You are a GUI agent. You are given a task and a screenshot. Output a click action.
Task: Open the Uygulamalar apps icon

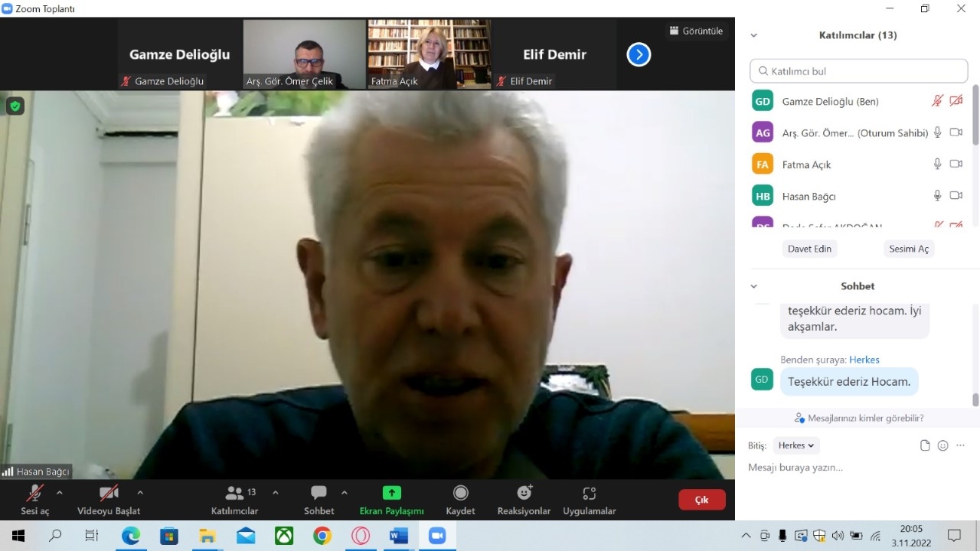click(x=589, y=493)
